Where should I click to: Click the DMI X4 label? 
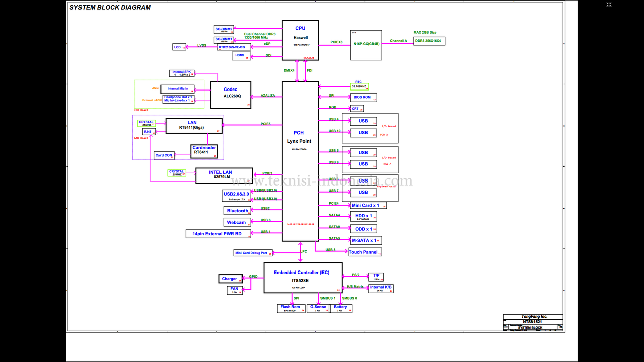tap(289, 70)
